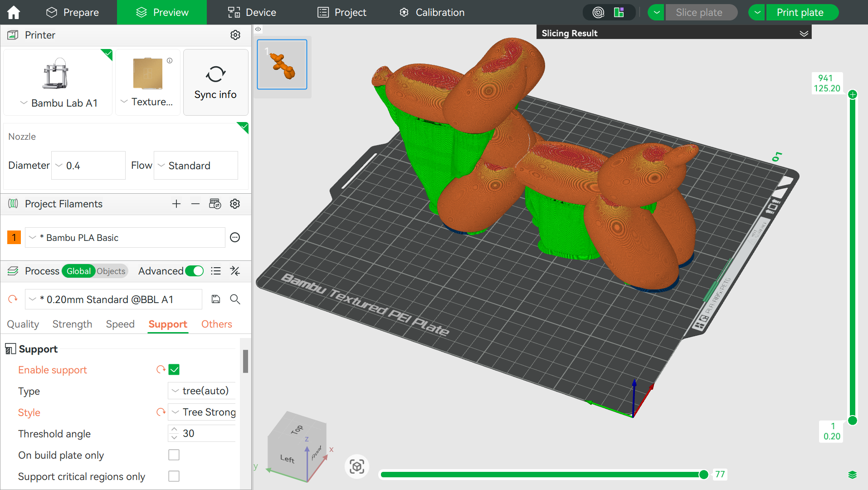
Task: Open support Style dropdown
Action: pyautogui.click(x=202, y=412)
